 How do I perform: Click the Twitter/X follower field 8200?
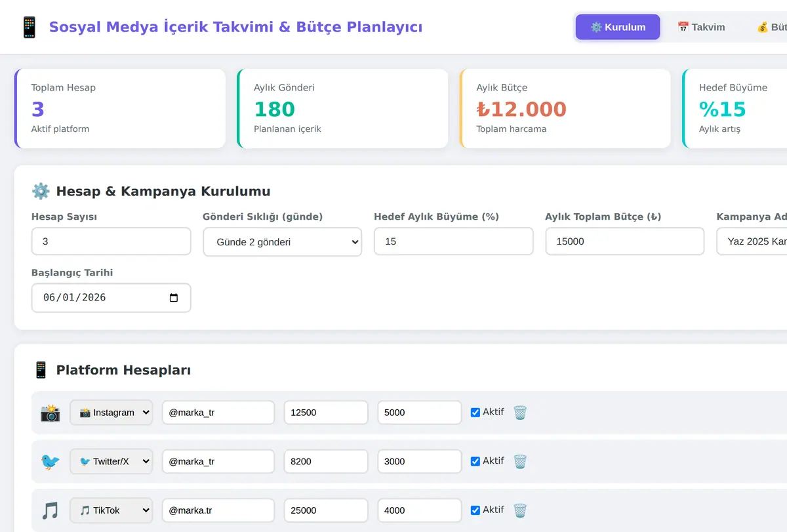326,461
